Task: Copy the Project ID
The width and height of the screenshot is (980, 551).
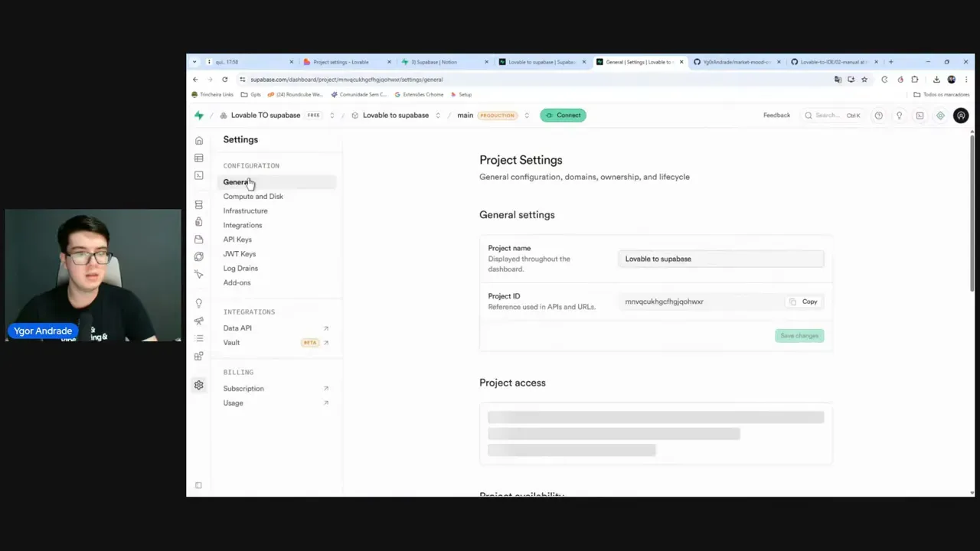Action: pyautogui.click(x=804, y=302)
